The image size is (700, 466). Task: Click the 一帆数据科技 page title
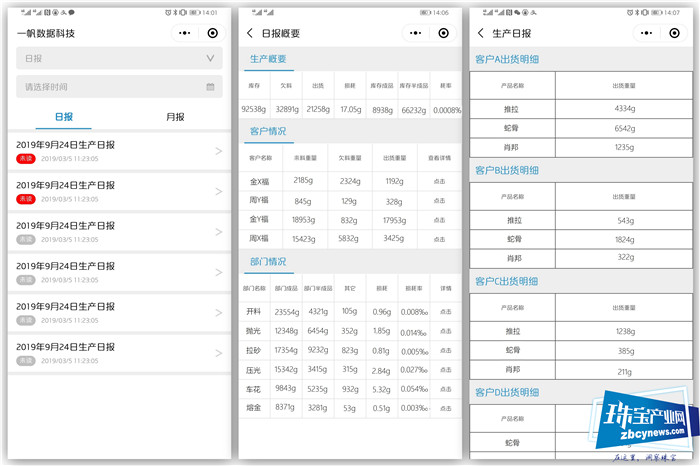[46, 33]
